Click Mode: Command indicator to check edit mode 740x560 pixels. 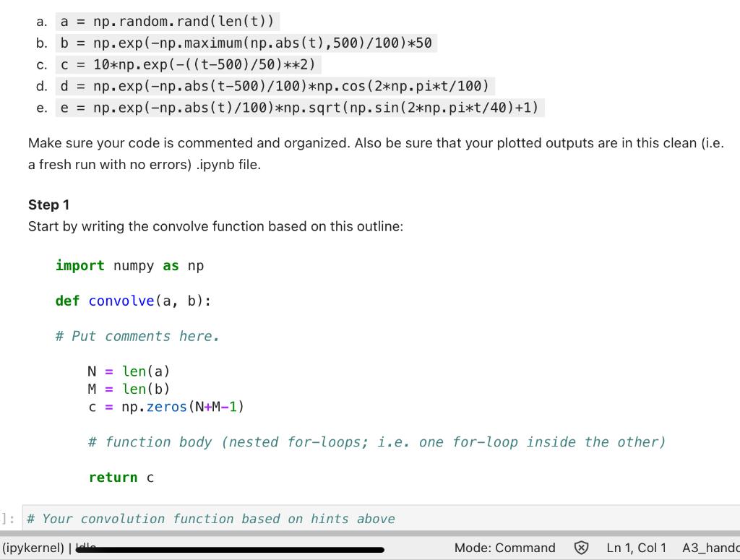click(x=505, y=548)
